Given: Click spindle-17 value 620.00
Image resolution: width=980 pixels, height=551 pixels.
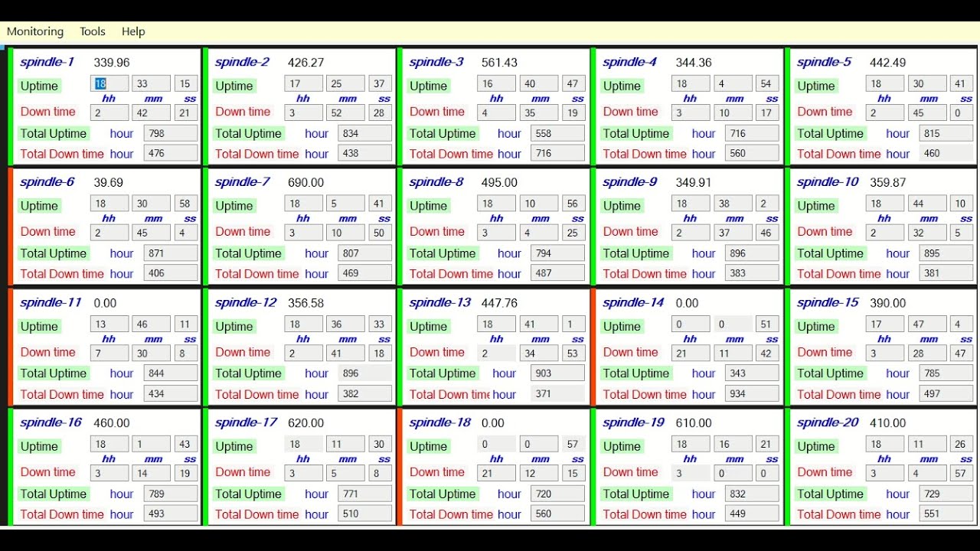Looking at the screenshot, I should click(x=305, y=422).
